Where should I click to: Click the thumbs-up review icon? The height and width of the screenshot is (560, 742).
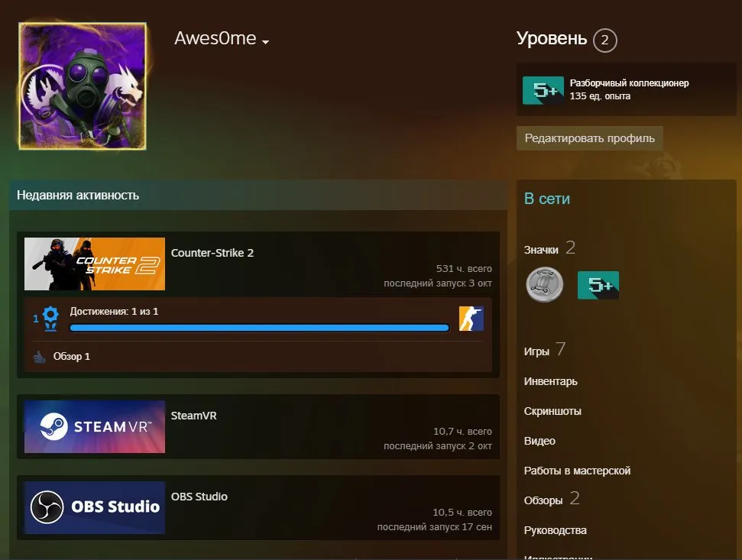tap(39, 357)
